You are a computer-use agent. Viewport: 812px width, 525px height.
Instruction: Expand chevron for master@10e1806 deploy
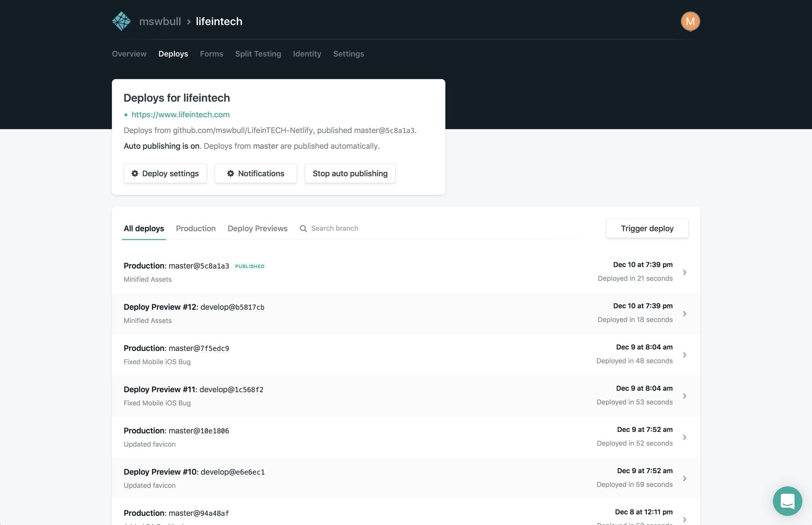pos(684,437)
